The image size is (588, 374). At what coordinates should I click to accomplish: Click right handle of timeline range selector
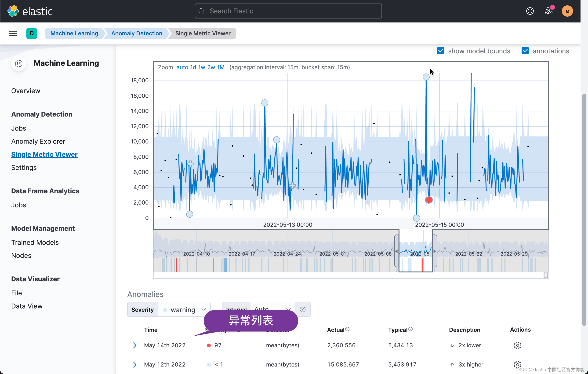435,251
